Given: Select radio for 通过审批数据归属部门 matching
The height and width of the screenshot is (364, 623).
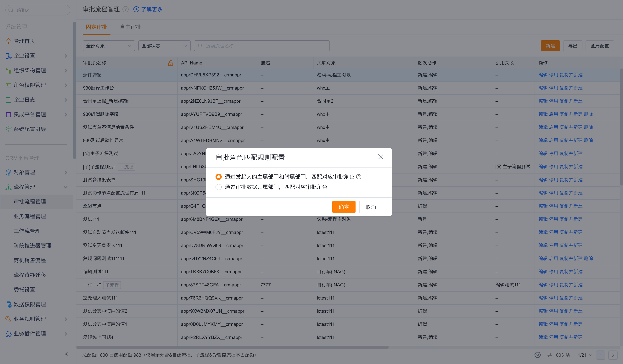Looking at the screenshot, I should [x=219, y=187].
